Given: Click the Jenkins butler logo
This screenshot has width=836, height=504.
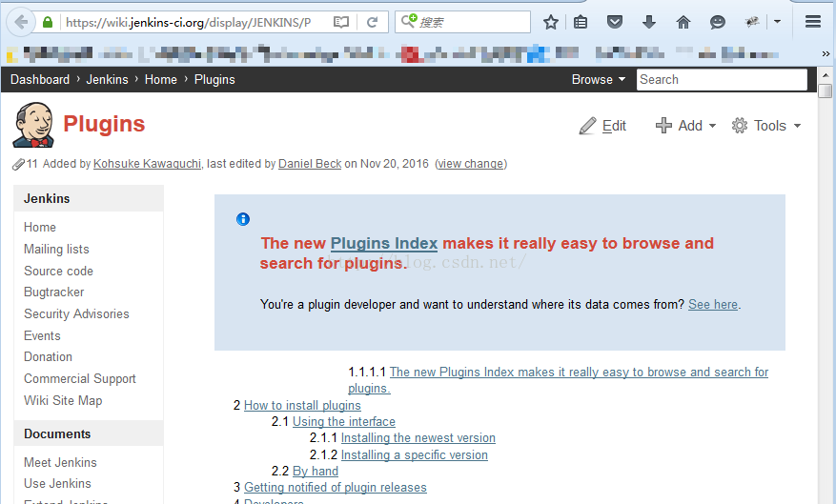Looking at the screenshot, I should click(x=33, y=125).
